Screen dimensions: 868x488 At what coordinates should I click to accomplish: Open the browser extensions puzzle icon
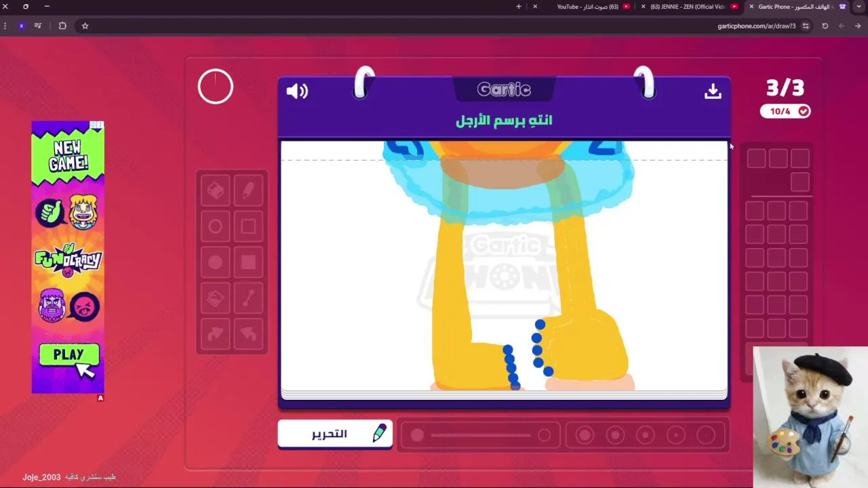[62, 26]
